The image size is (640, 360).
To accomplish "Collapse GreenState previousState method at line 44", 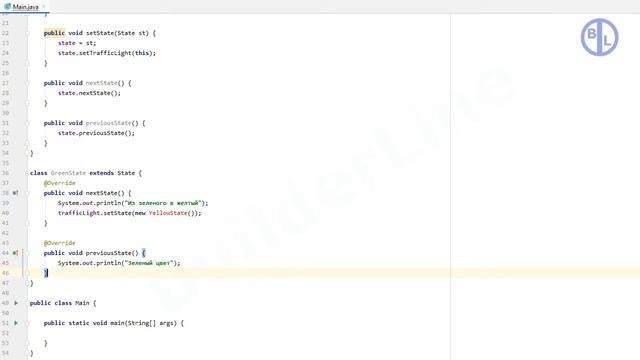I will [x=27, y=253].
